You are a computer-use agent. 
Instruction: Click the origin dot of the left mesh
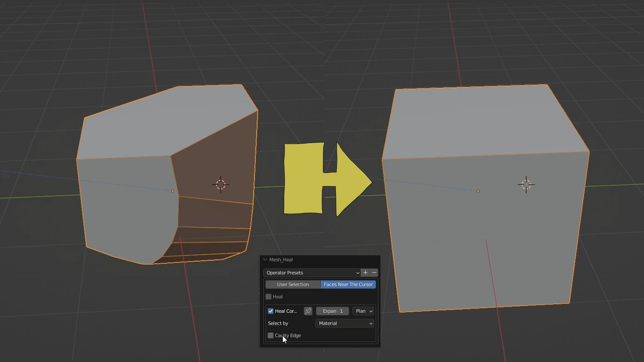(172, 191)
